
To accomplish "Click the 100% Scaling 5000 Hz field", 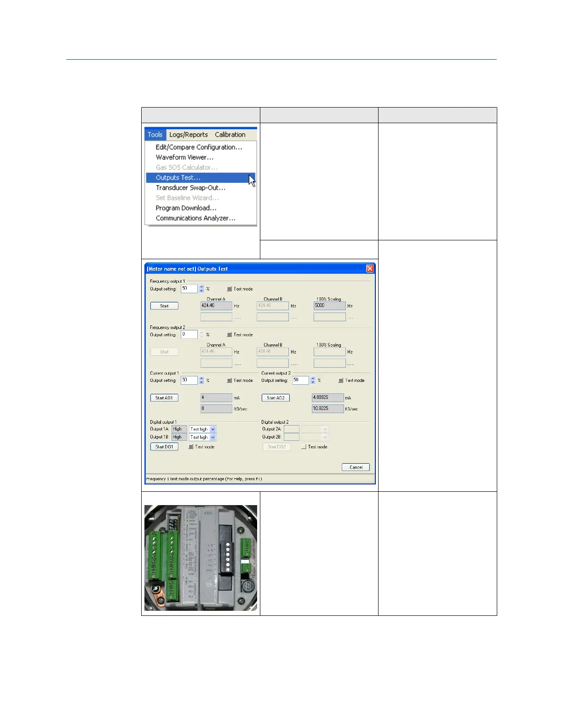I will click(329, 306).
